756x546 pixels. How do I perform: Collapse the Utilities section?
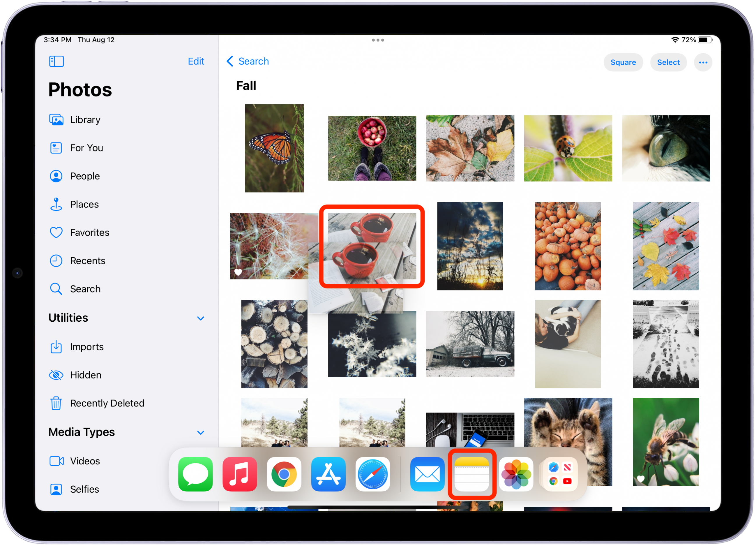point(201,318)
